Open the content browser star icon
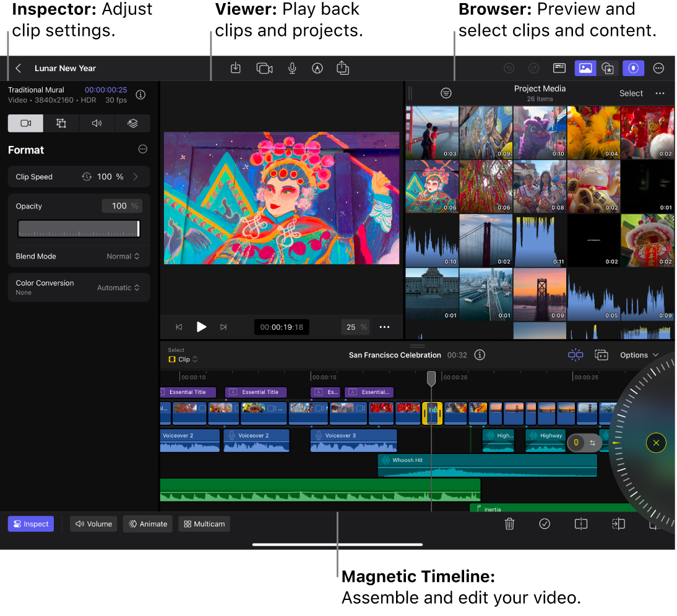Image resolution: width=677 pixels, height=616 pixels. coord(608,68)
